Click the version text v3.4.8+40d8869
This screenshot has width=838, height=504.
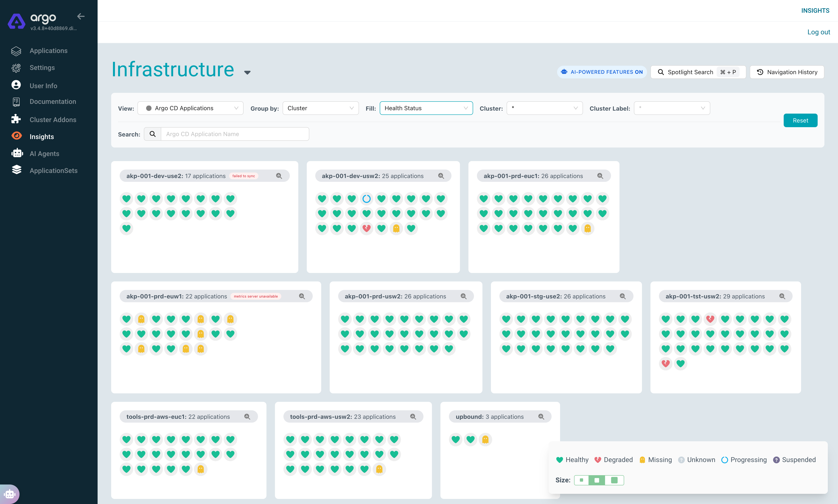54,28
